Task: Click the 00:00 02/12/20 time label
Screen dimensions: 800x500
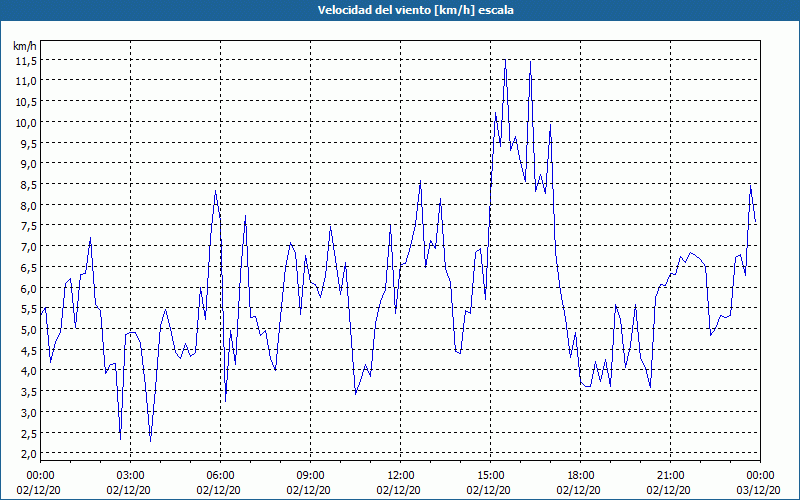Action: [x=38, y=483]
